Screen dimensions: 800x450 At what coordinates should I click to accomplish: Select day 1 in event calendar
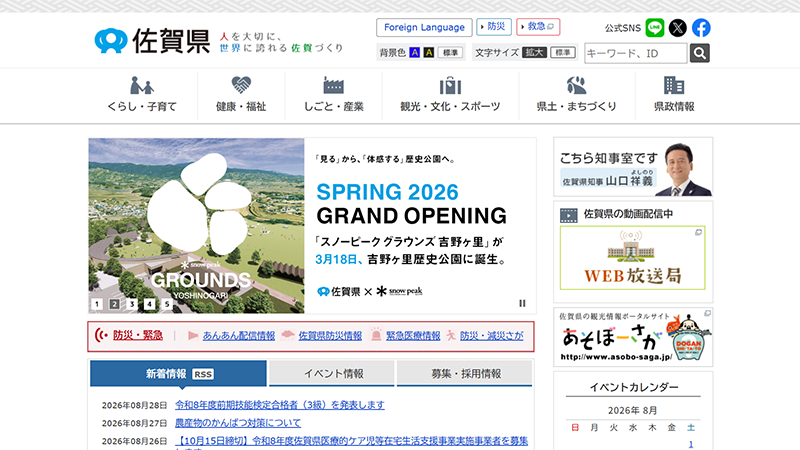tap(691, 444)
